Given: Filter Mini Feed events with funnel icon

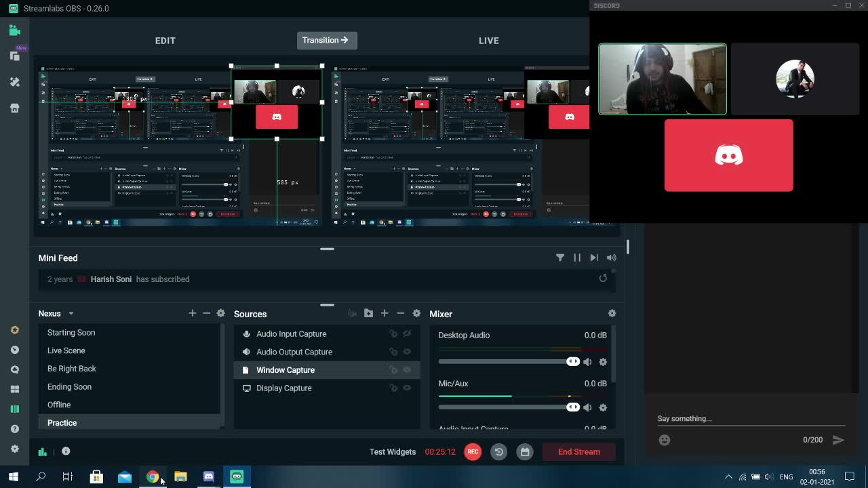Looking at the screenshot, I should (560, 258).
